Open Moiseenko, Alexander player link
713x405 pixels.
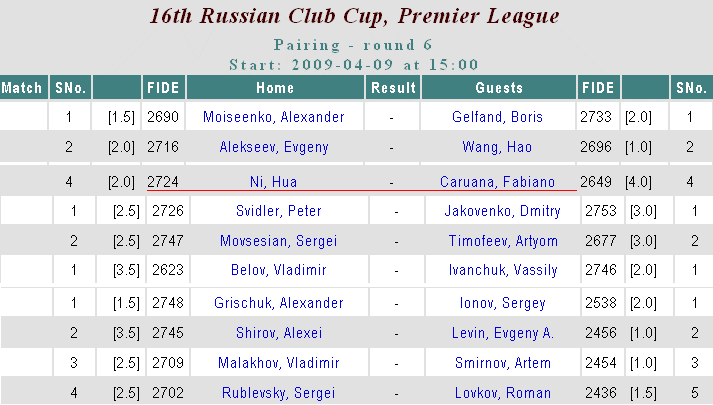[273, 117]
